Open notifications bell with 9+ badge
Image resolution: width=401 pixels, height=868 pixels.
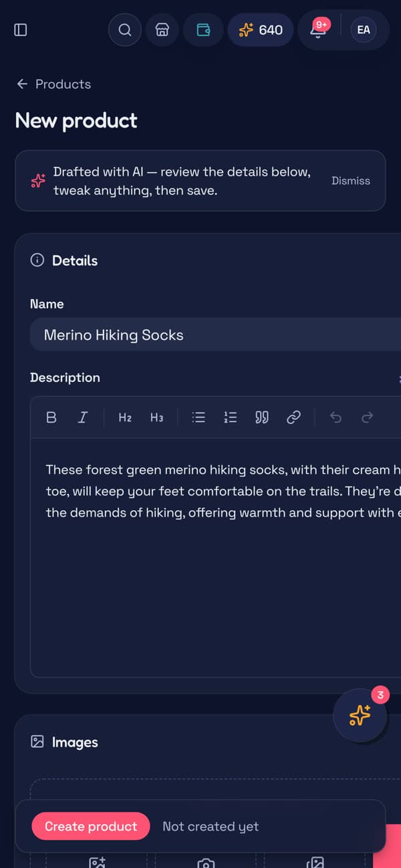pos(319,30)
